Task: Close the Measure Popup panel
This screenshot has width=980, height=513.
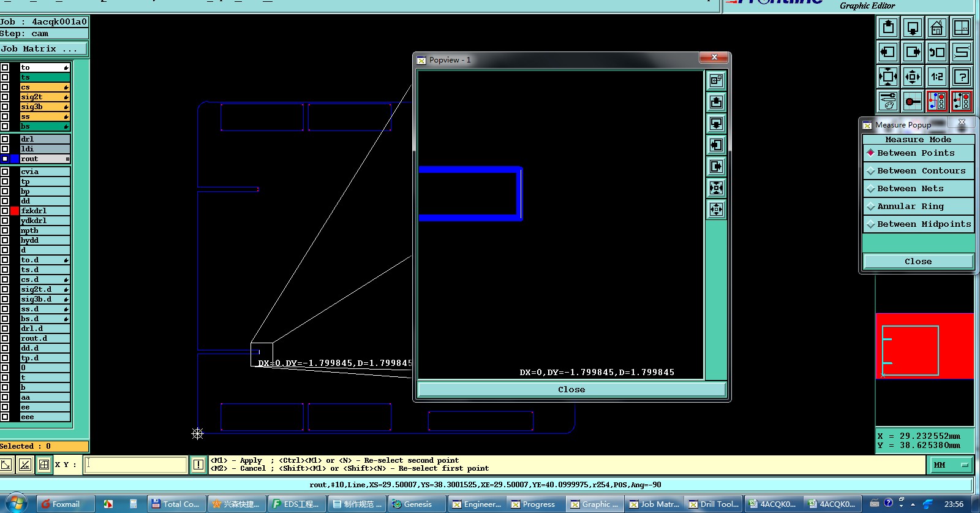Action: [918, 261]
